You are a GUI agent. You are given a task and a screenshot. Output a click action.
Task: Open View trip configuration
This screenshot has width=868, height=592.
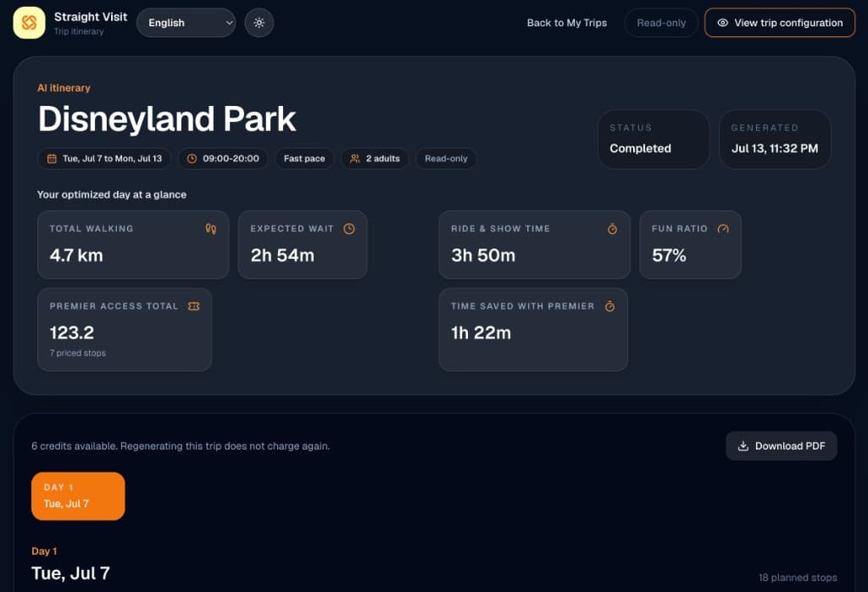[780, 23]
